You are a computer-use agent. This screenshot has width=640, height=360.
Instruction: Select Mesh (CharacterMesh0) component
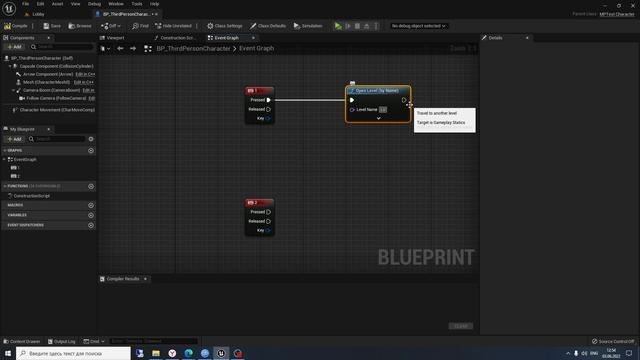[x=46, y=82]
